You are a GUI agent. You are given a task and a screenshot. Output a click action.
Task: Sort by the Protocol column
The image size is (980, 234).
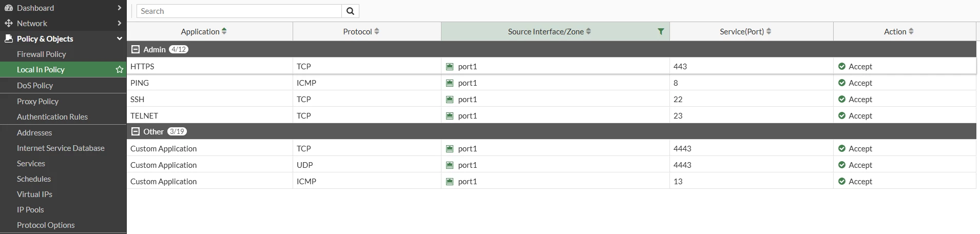point(377,31)
